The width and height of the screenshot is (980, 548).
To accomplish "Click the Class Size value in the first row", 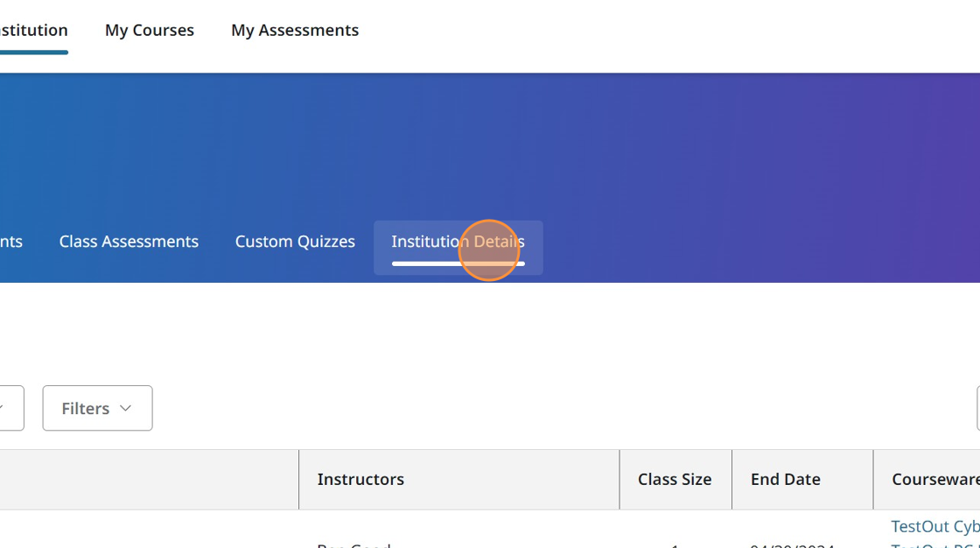I will pos(675,544).
